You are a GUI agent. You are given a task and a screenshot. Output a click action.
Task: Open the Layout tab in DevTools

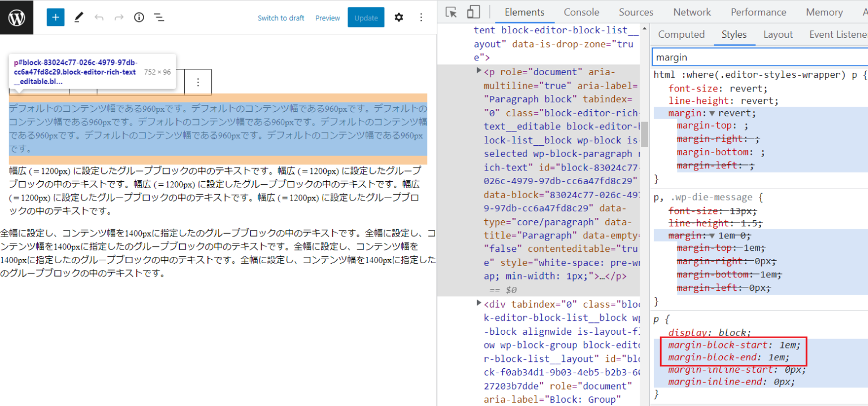tap(778, 34)
